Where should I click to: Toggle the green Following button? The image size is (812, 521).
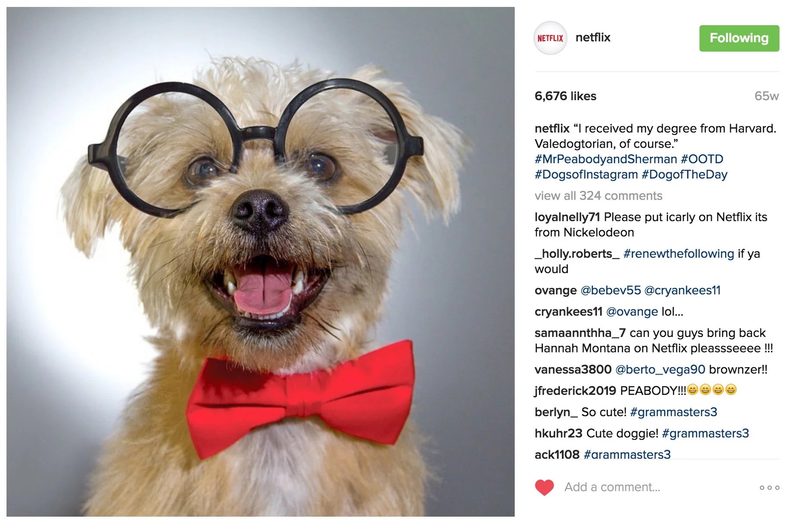(x=739, y=38)
